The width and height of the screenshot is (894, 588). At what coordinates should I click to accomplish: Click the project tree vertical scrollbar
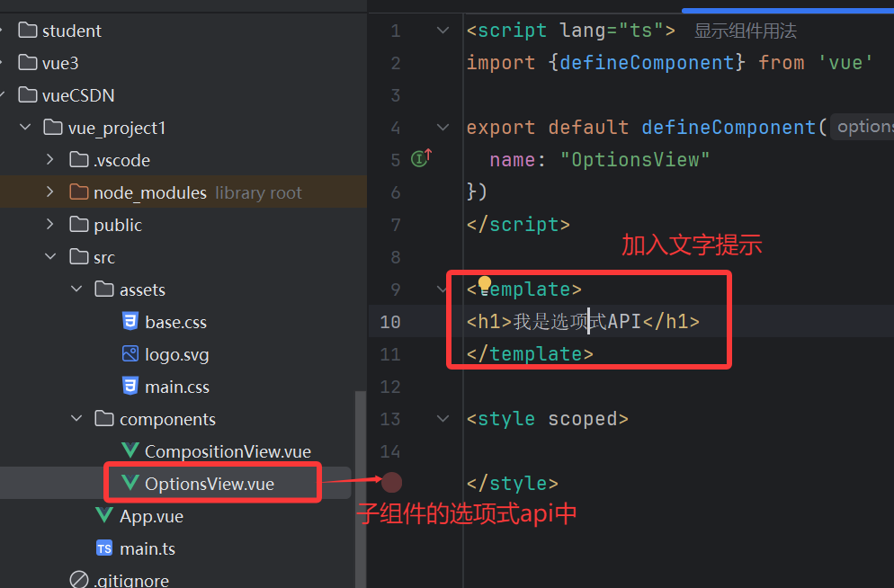pos(361,487)
